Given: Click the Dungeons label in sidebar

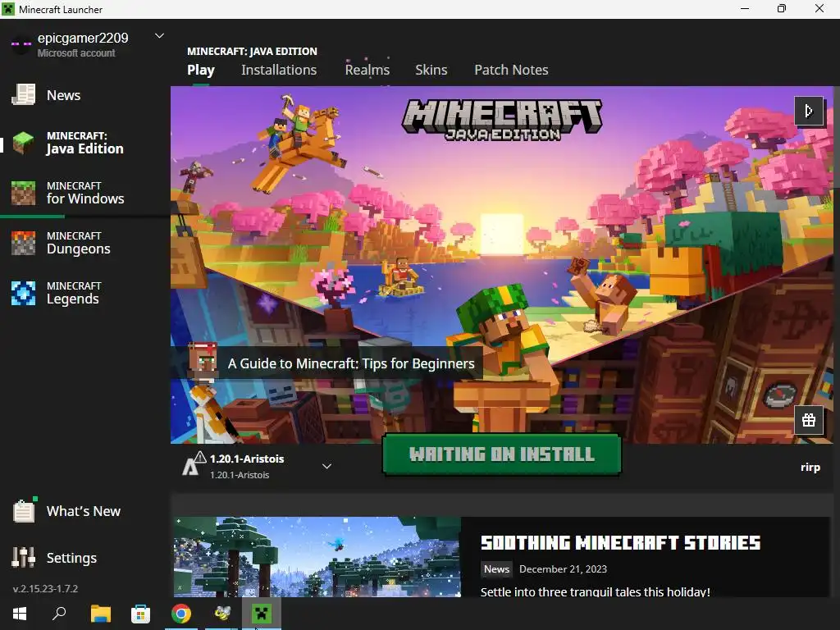Looking at the screenshot, I should [78, 249].
